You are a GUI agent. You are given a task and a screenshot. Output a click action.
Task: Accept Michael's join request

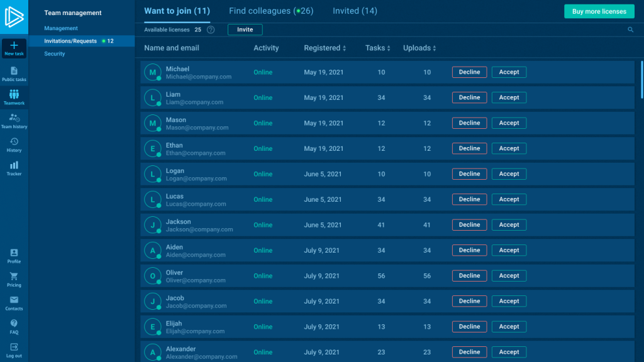click(509, 72)
